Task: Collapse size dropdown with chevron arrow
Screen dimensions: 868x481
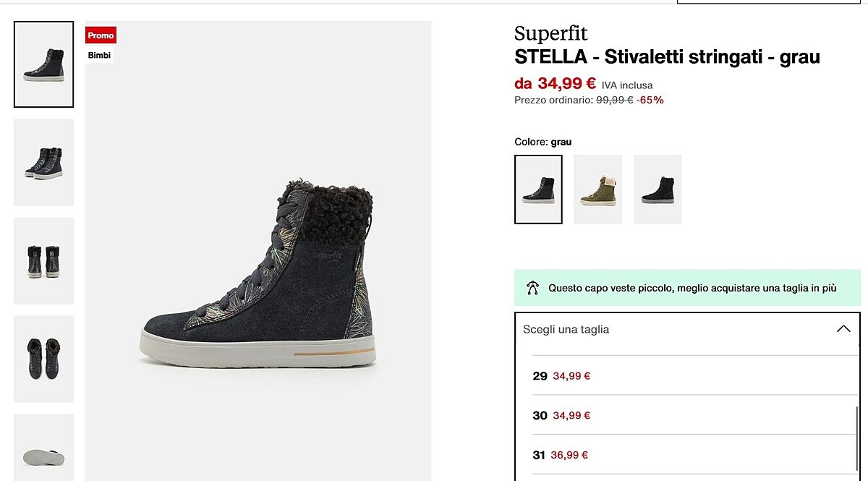Action: pos(843,329)
